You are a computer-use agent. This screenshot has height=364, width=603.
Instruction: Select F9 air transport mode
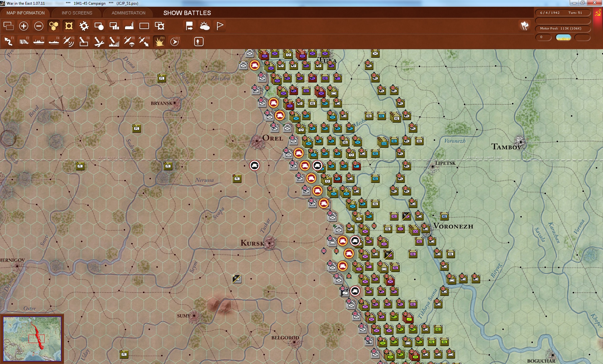point(129,41)
